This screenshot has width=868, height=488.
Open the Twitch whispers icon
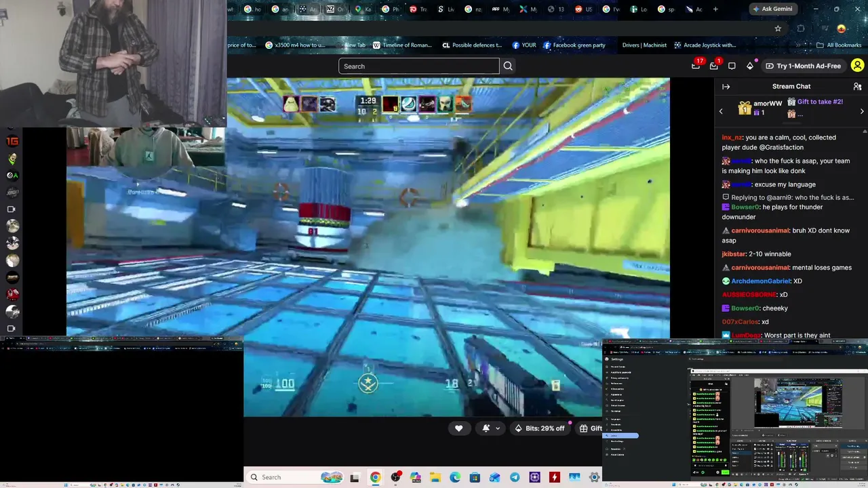point(732,66)
